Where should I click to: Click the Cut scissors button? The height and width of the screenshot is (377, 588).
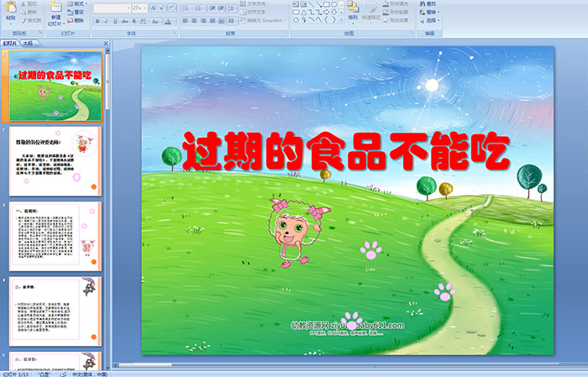pos(29,3)
